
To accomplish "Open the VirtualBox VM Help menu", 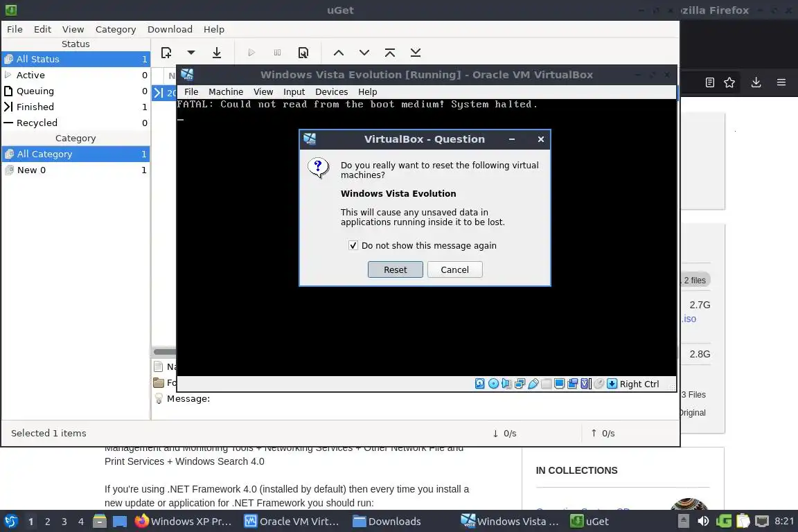I will (x=367, y=91).
